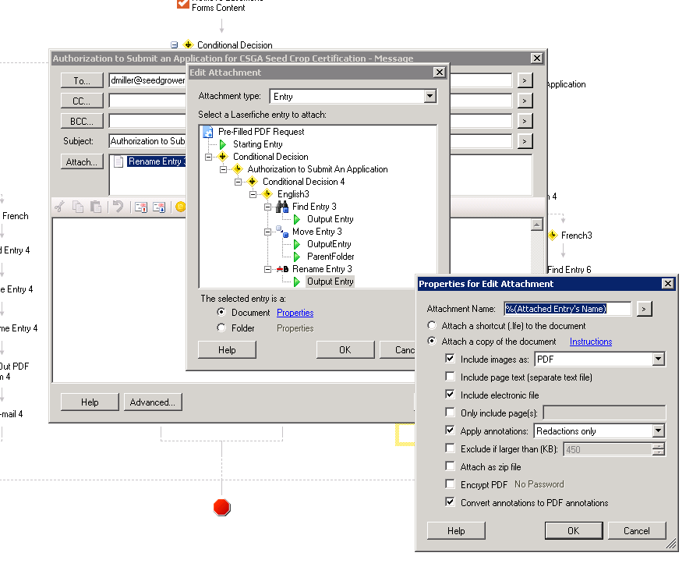Set high importance with red exclamation mail icon
This screenshot has width=700, height=588.
coord(141,207)
